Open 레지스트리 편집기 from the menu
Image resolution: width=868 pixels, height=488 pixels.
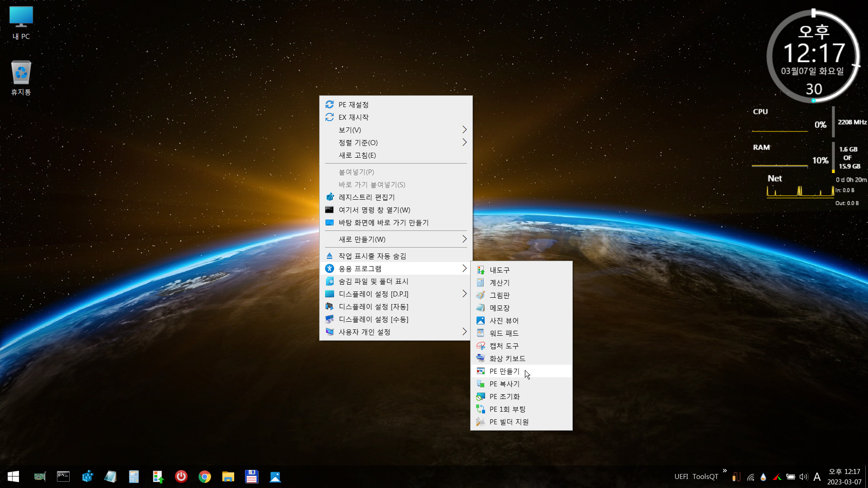pos(396,197)
